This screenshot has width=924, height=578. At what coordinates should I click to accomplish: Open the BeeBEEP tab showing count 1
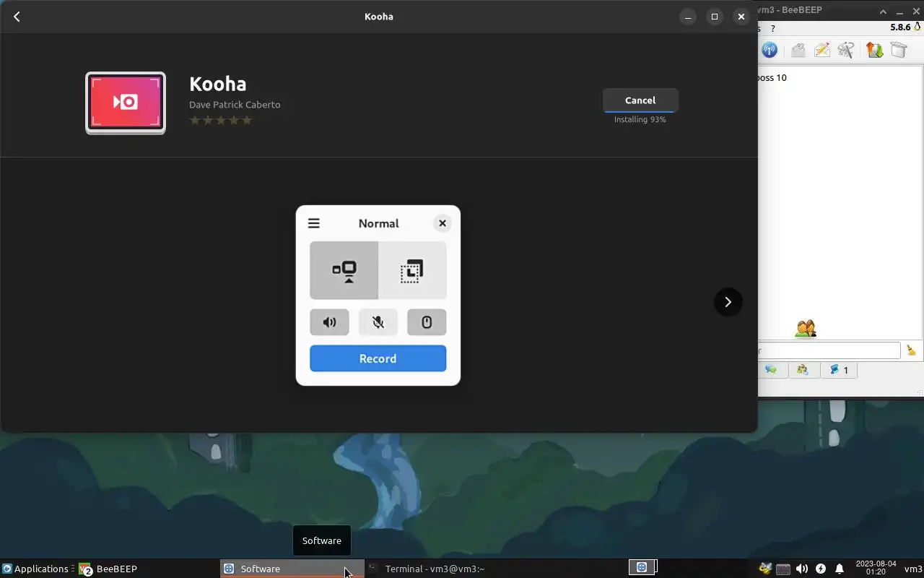[x=839, y=370]
